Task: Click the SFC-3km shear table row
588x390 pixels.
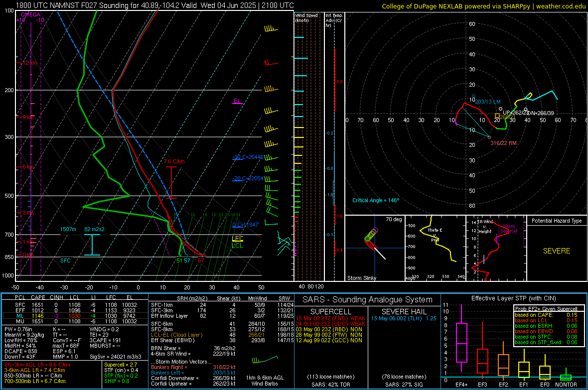Action: coord(222,310)
